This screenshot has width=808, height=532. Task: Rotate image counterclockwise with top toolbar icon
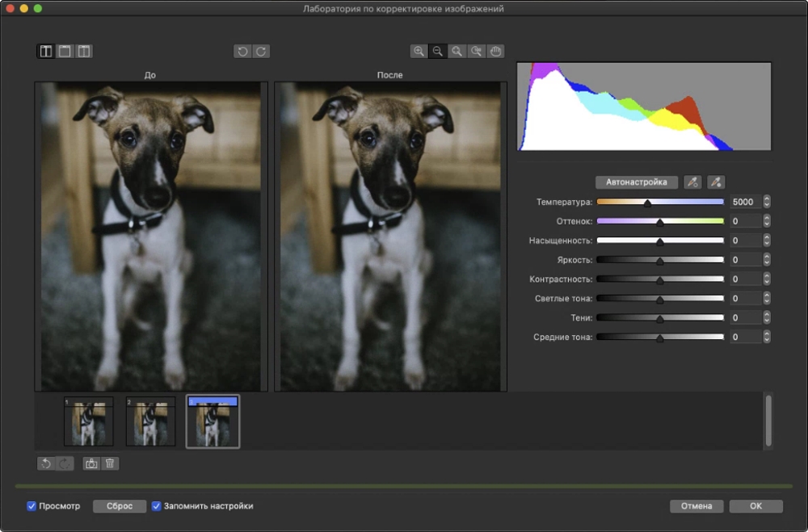[x=242, y=52]
